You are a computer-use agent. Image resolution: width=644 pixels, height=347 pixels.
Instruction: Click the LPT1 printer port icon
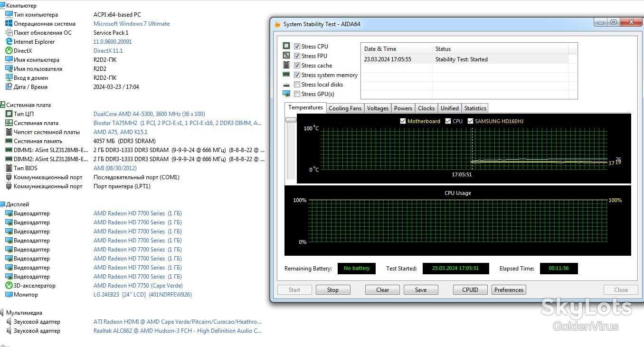point(9,186)
